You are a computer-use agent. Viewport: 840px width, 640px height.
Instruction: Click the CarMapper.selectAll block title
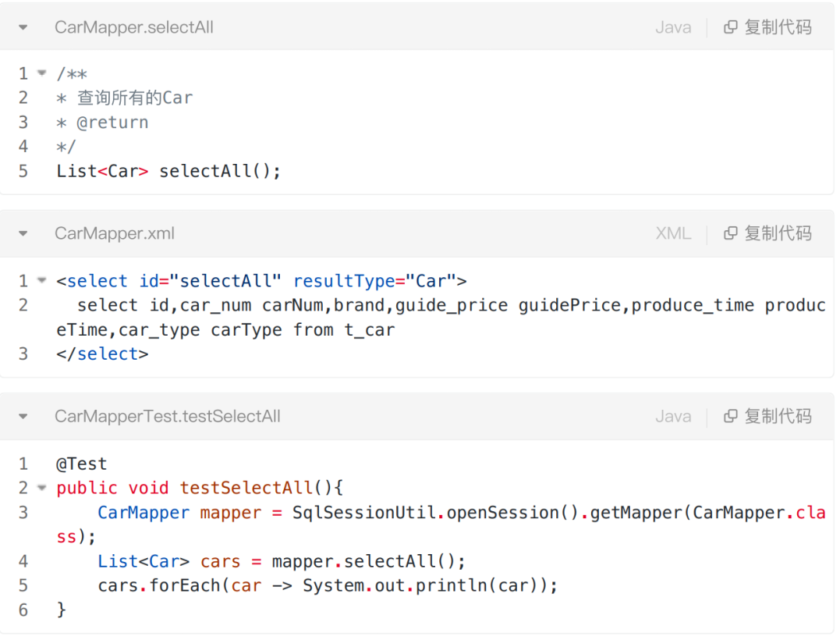(x=133, y=27)
